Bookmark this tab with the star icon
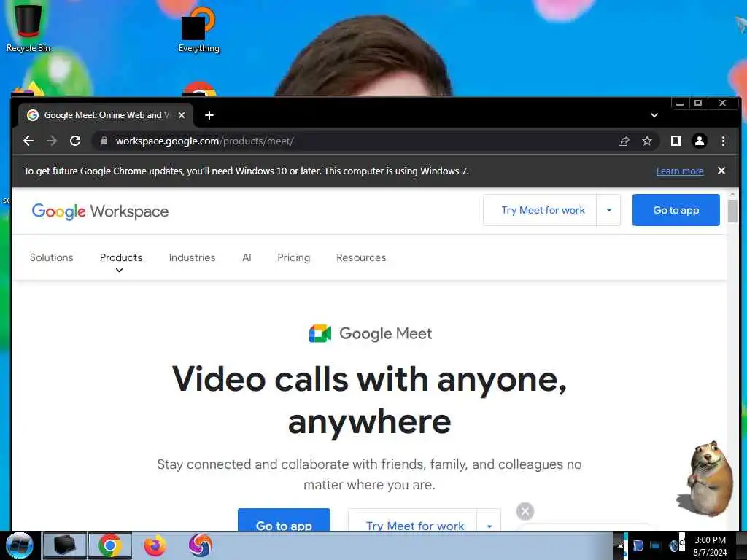The height and width of the screenshot is (560, 747). [646, 141]
